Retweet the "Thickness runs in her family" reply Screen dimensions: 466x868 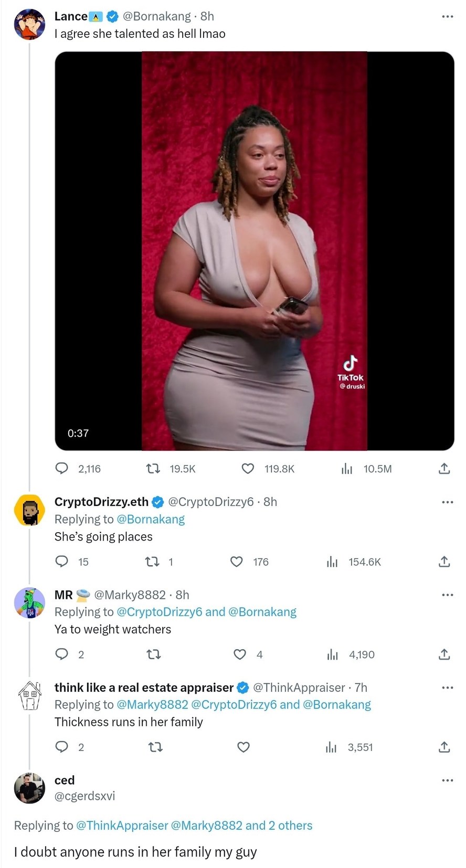[155, 747]
